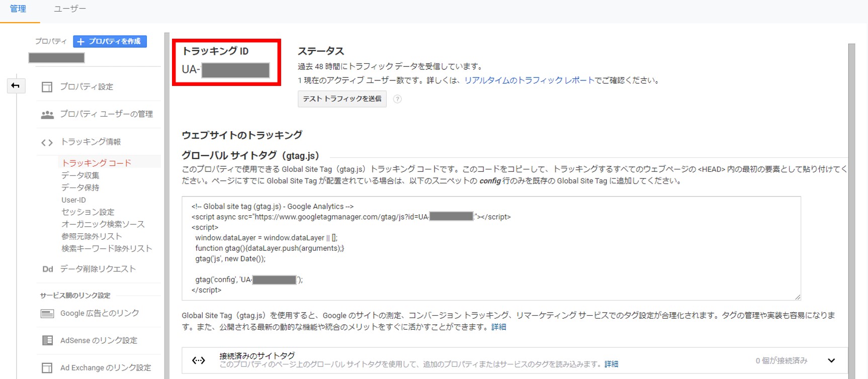Screen dimensions: 868x379
Task: Click the トラッキング ID heading text
Action: 215,51
